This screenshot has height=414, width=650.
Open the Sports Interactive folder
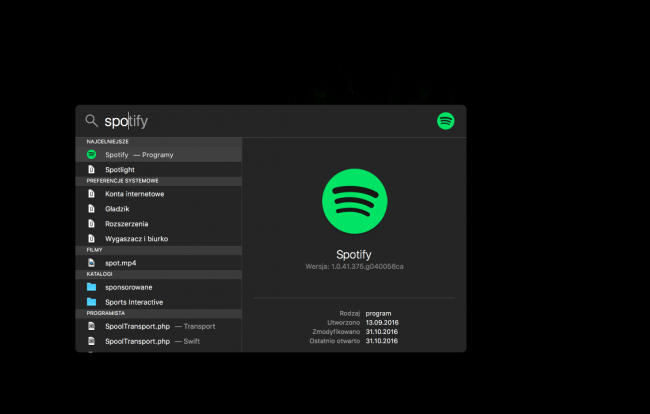click(159, 302)
